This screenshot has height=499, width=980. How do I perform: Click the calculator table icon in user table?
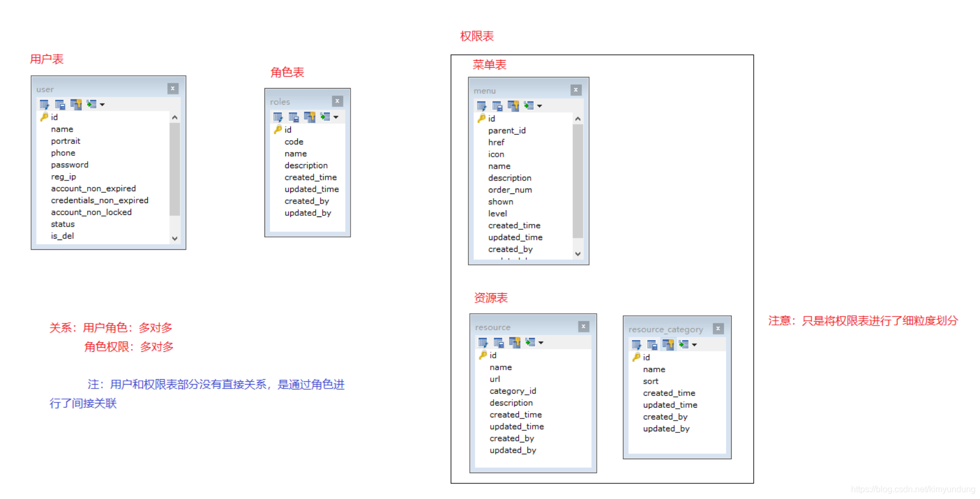[60, 104]
